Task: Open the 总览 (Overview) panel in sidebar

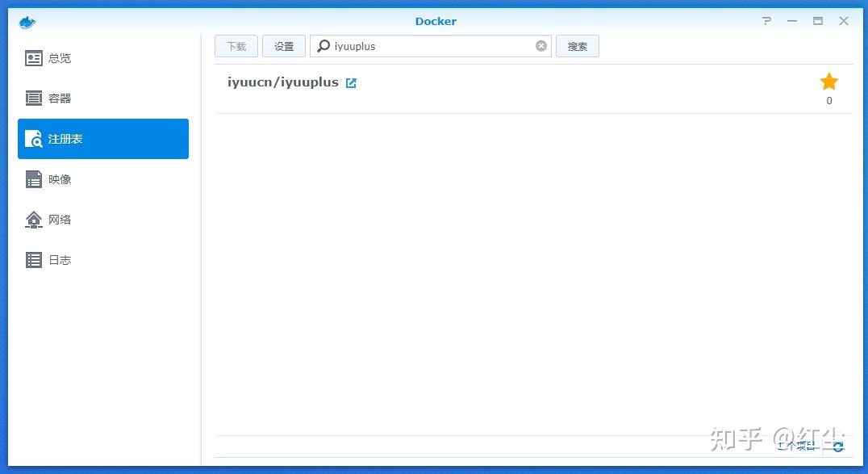Action: [x=59, y=57]
